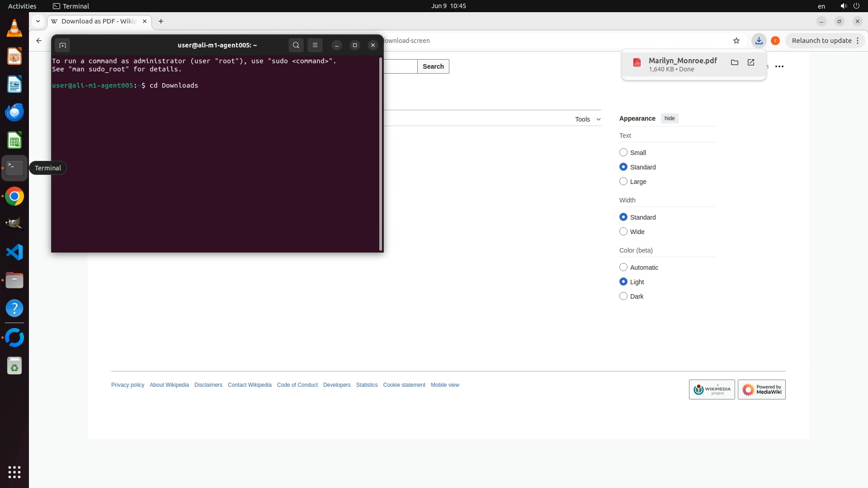Bookmark this page with star icon

point(736,41)
